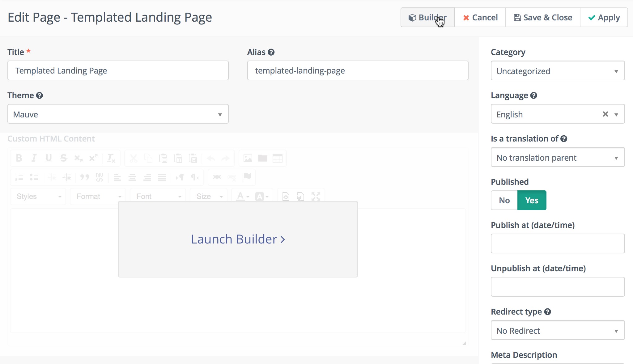Set Published to Yes
Image resolution: width=633 pixels, height=364 pixels.
[x=532, y=200]
